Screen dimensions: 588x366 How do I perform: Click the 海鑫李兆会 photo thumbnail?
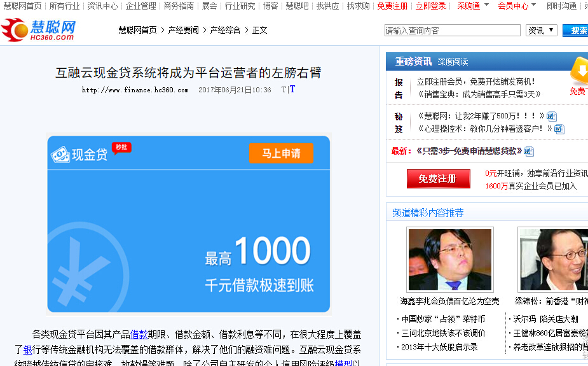pyautogui.click(x=450, y=260)
